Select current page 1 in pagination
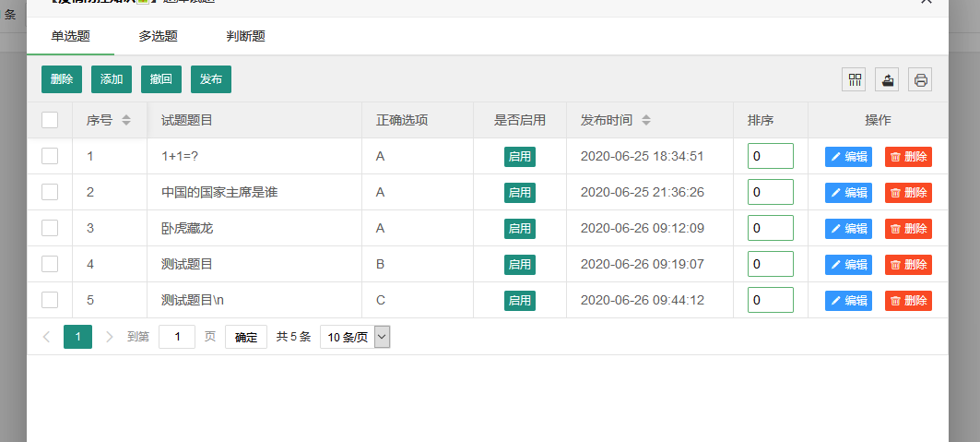Image resolution: width=980 pixels, height=442 pixels. [x=78, y=337]
